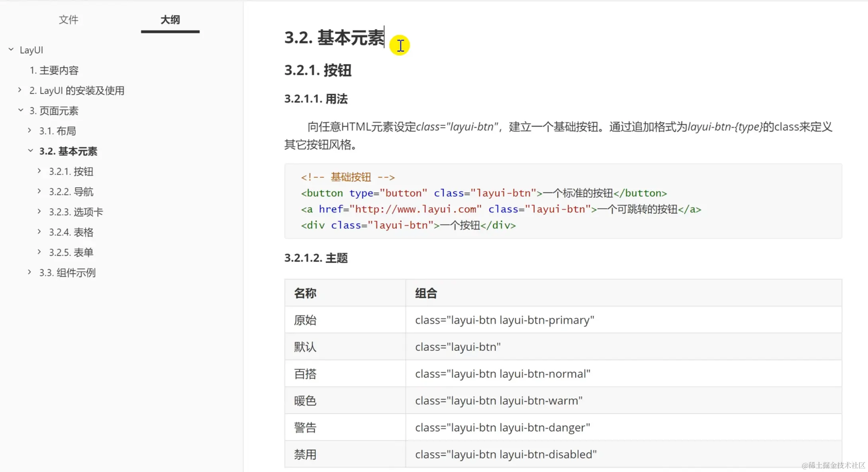Collapse the 3. 页面元素 chevron
The width and height of the screenshot is (868, 472).
pos(21,110)
